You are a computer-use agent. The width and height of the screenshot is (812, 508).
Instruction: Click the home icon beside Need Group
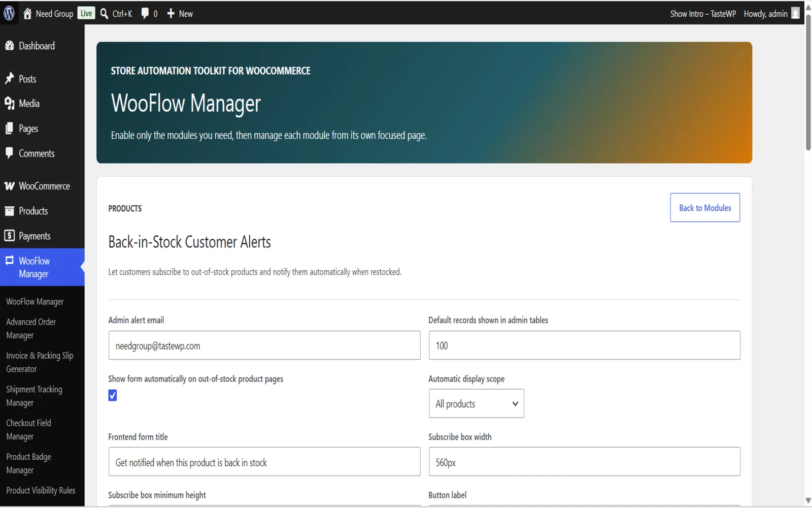(x=27, y=14)
